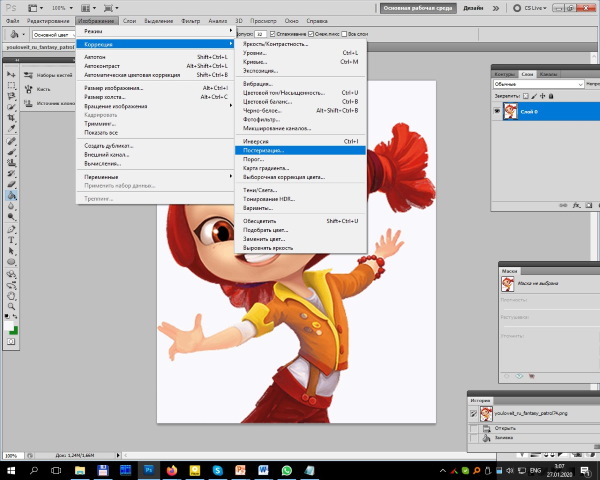Select the Paint Bucket tool

coord(11,196)
